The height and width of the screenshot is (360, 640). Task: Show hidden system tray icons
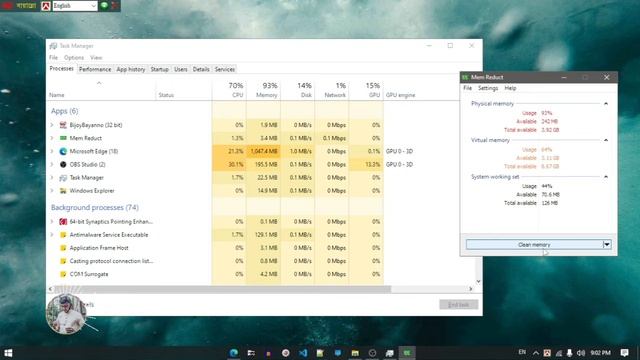(536, 353)
